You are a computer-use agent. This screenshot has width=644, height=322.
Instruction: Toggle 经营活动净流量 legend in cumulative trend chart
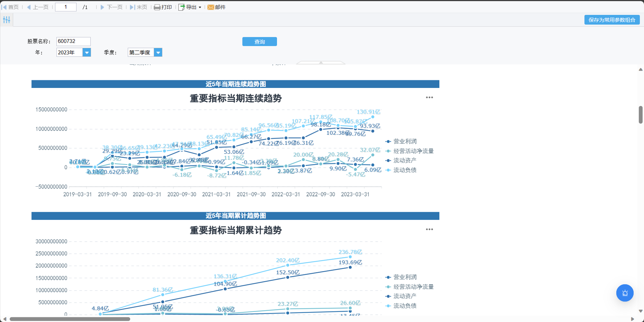[x=409, y=287]
